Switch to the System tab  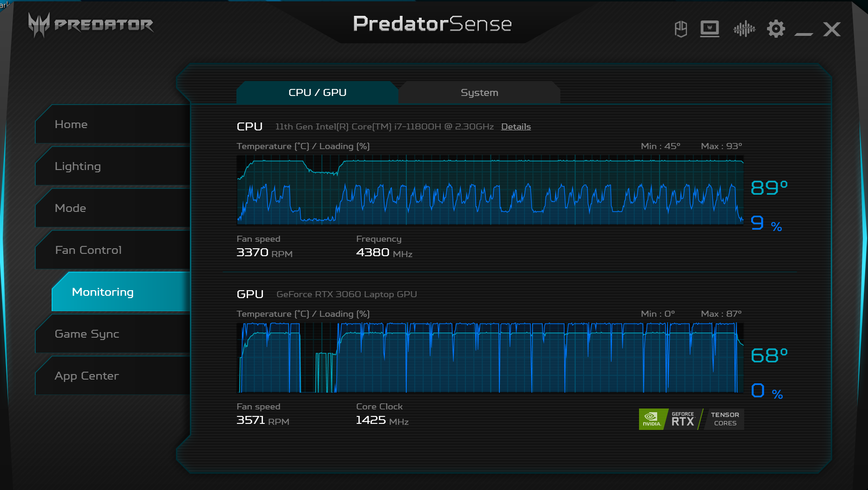point(479,92)
